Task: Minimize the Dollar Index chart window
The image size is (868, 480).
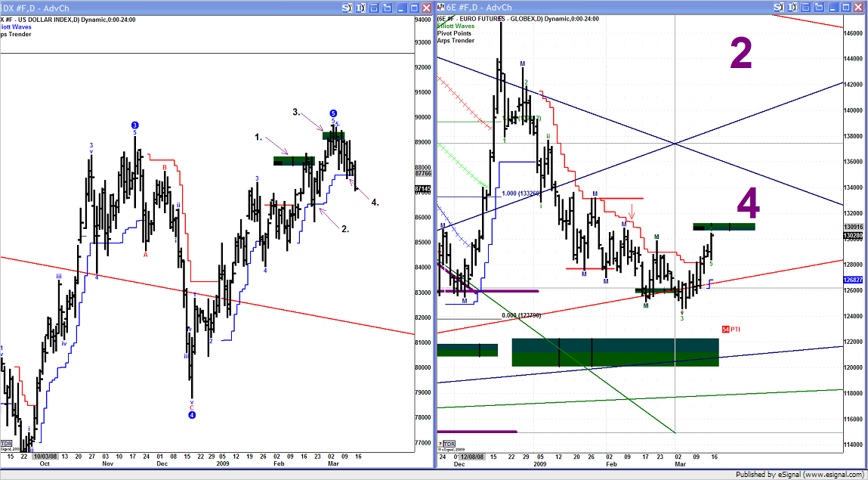Action: [402, 7]
